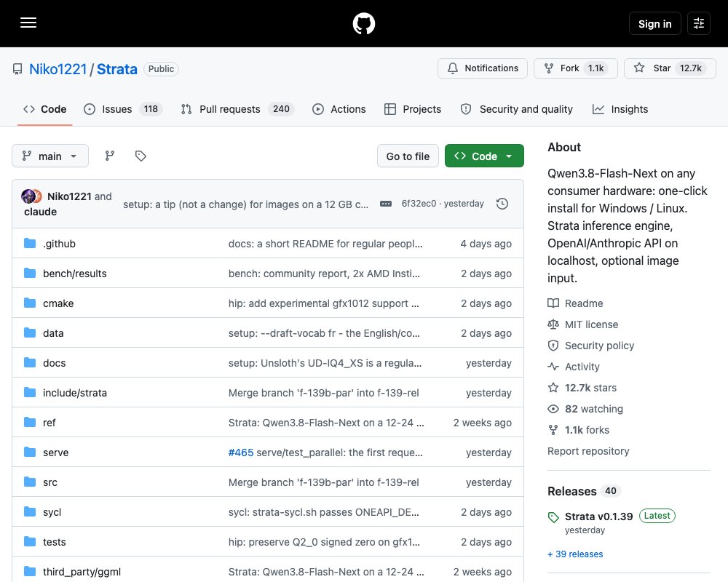728x582 pixels.
Task: View branches using the branch icon
Action: point(110,156)
